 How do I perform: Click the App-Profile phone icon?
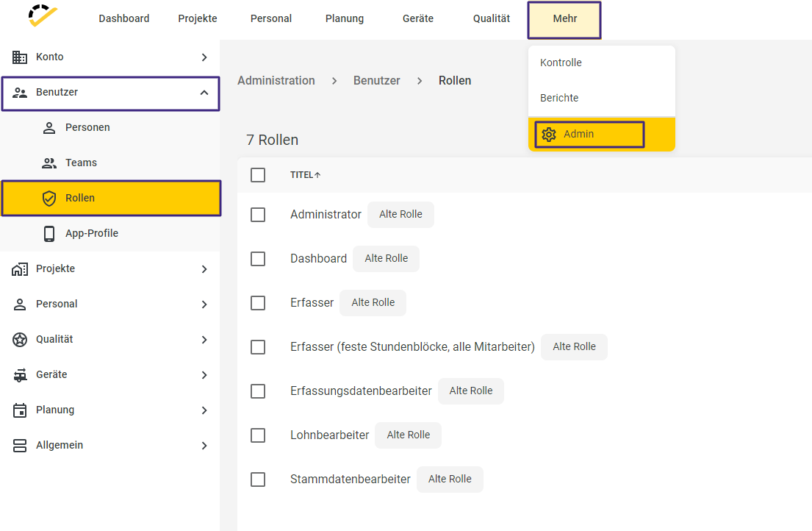[x=49, y=234]
